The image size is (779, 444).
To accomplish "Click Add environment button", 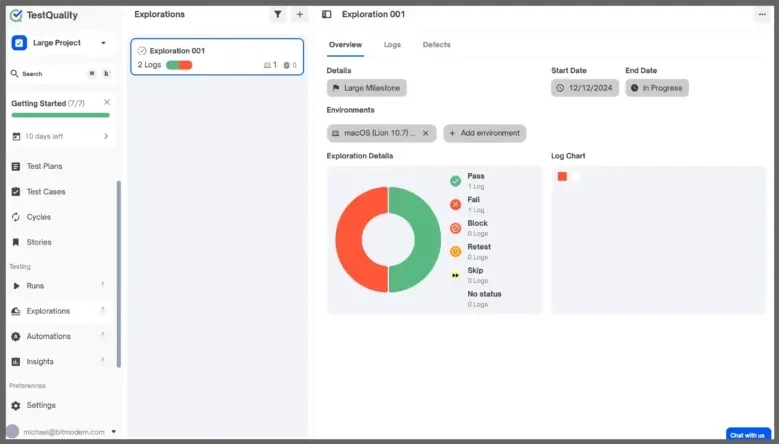I will (x=485, y=133).
